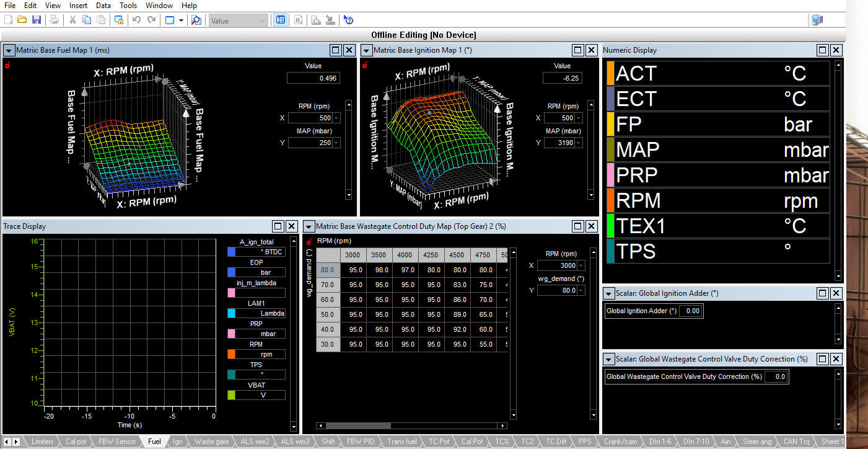868x449 pixels.
Task: Click the printer icon in the toolbar
Action: 55,20
